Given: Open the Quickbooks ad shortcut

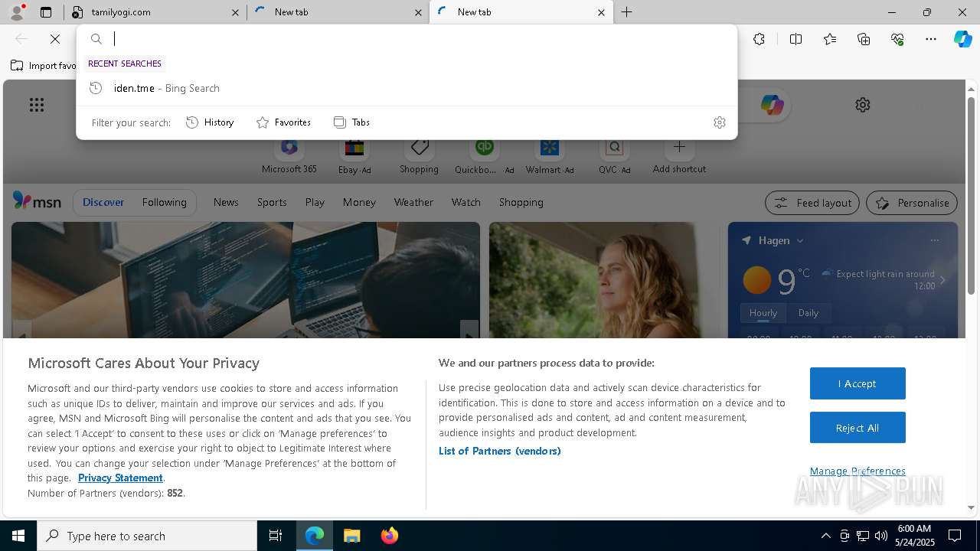Looking at the screenshot, I should (484, 157).
